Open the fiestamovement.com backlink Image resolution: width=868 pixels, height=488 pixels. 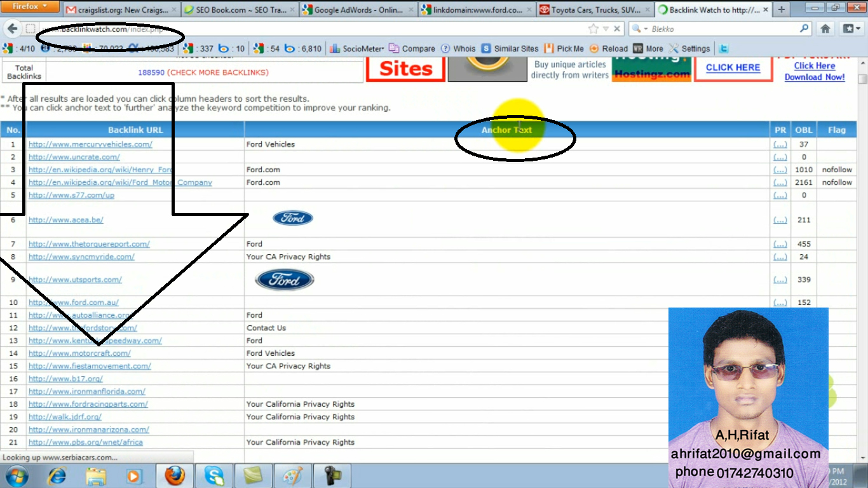tap(90, 366)
